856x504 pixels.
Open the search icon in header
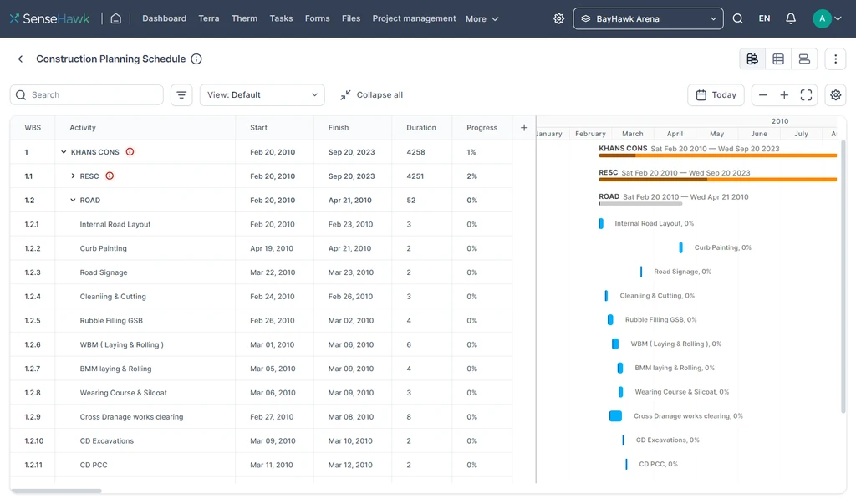coord(737,18)
